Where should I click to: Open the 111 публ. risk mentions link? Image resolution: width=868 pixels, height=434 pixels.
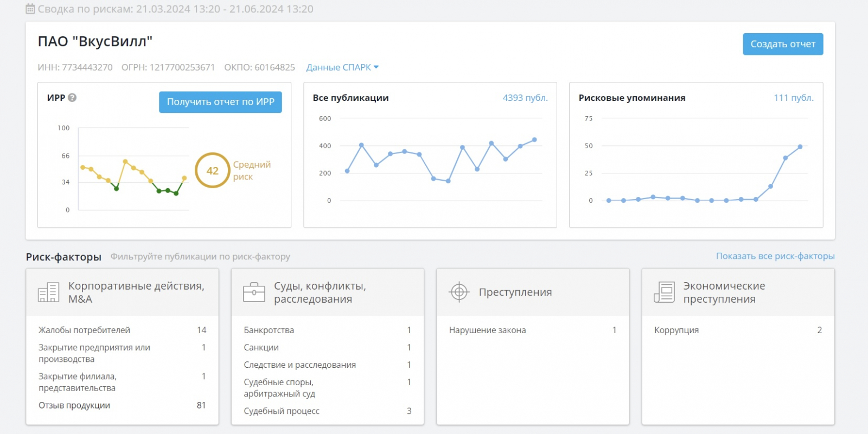(793, 98)
